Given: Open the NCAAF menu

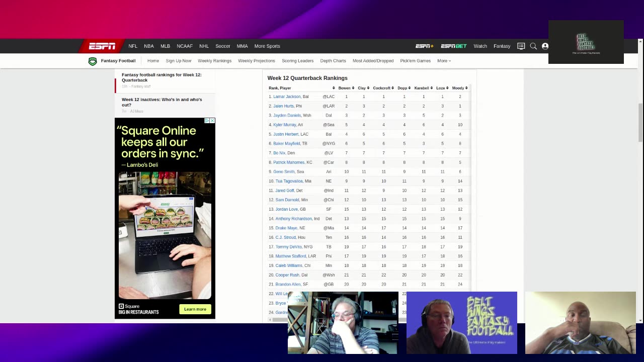Looking at the screenshot, I should 185,46.
